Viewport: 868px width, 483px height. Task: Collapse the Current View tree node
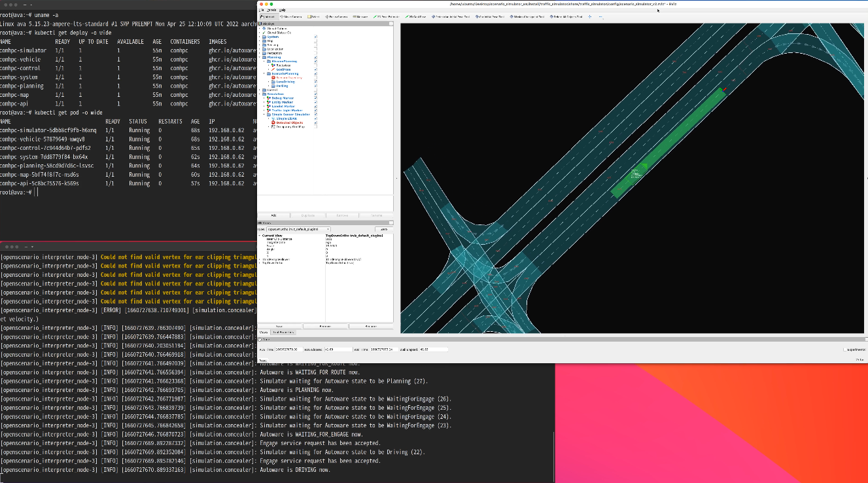[x=259, y=236]
